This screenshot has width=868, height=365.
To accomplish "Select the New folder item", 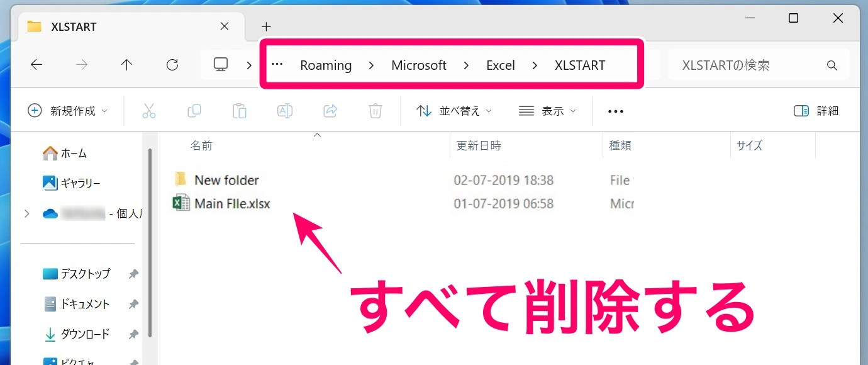I will tap(216, 180).
